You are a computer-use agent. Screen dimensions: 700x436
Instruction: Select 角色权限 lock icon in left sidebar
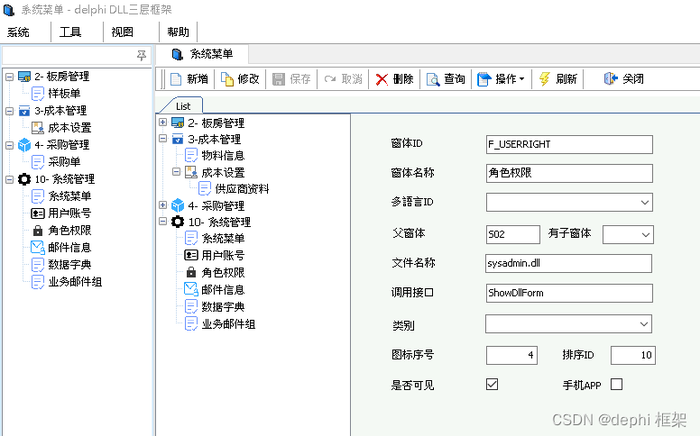click(x=38, y=230)
